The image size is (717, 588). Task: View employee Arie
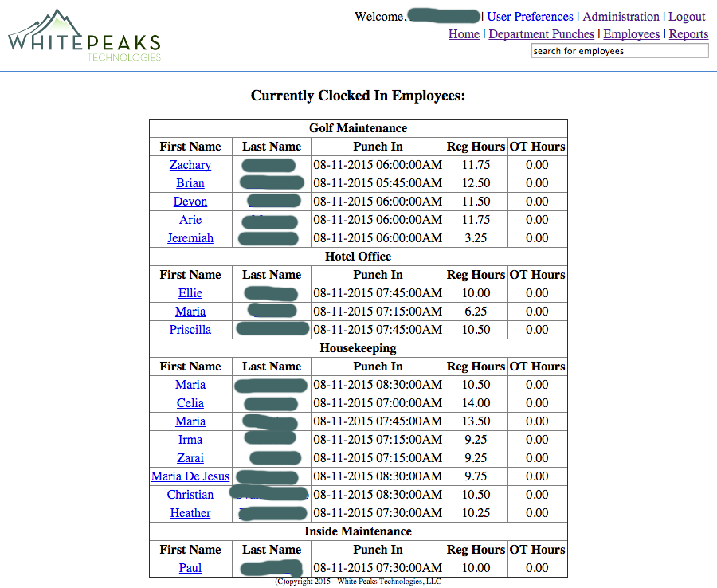point(190,219)
